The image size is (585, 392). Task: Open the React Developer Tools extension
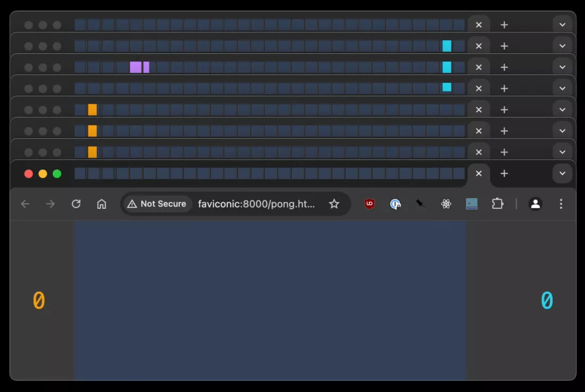(446, 203)
